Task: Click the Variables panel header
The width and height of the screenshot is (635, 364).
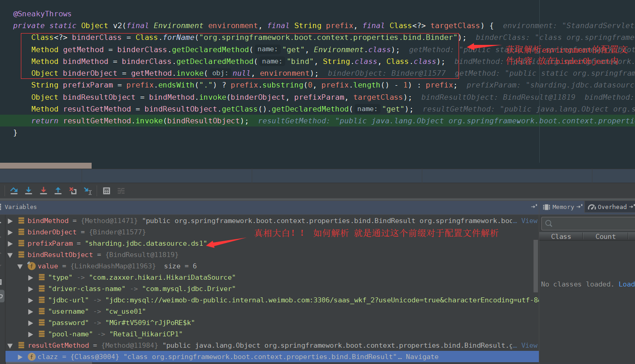Action: click(21, 207)
